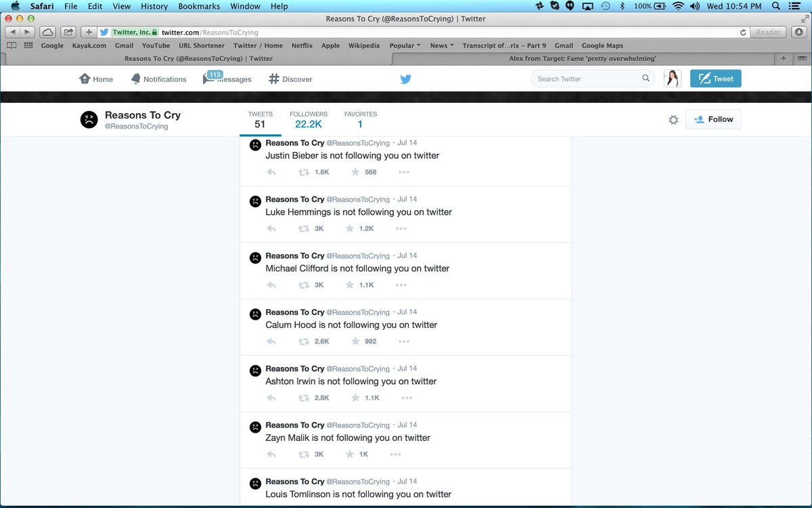Switch to the Alex from Target tab
The image size is (812, 508).
583,58
